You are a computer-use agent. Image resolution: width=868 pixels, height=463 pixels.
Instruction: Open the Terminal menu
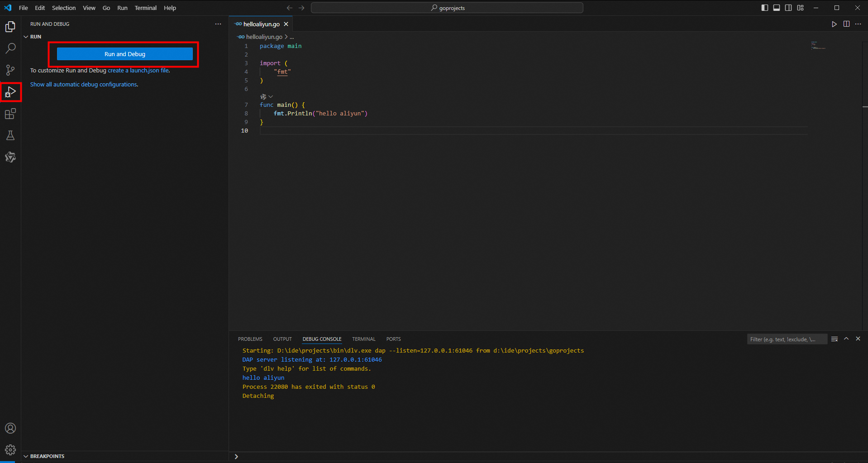coord(146,8)
